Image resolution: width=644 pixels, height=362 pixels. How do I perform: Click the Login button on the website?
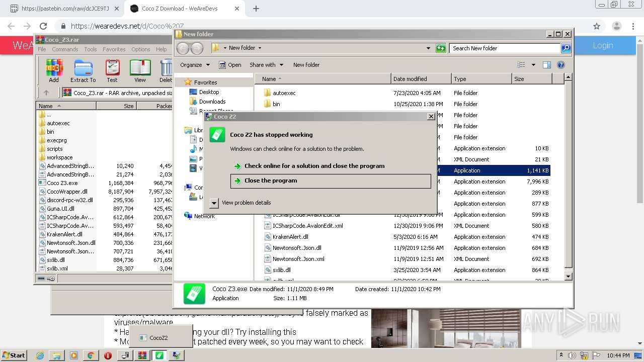(x=603, y=45)
